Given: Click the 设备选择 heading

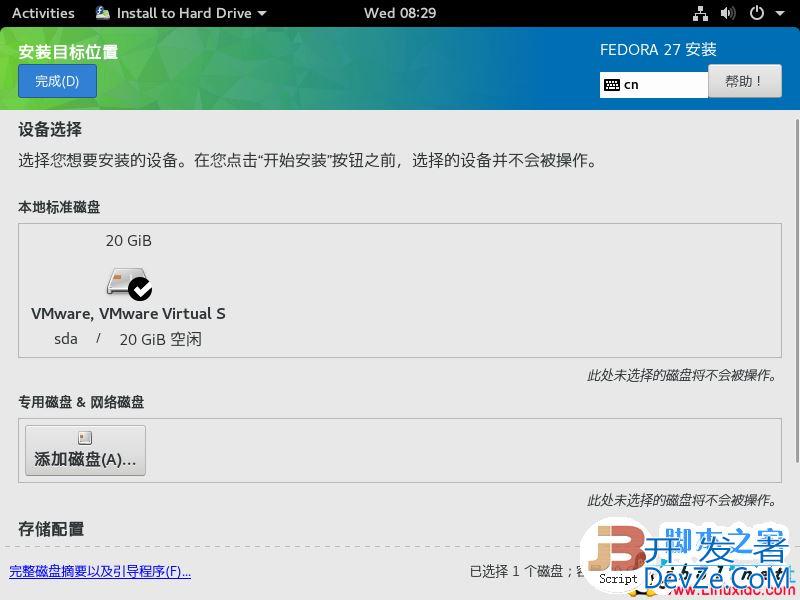Looking at the screenshot, I should pyautogui.click(x=50, y=130).
